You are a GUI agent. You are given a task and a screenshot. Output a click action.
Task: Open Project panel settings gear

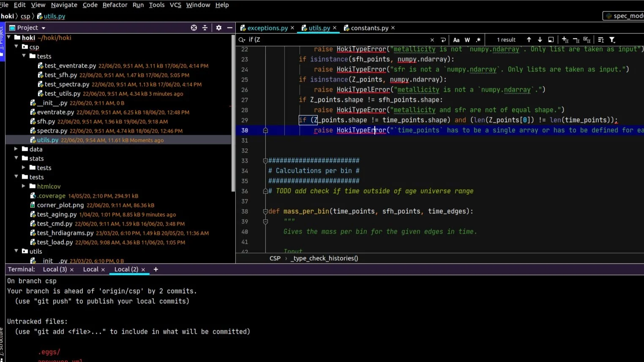pos(218,27)
